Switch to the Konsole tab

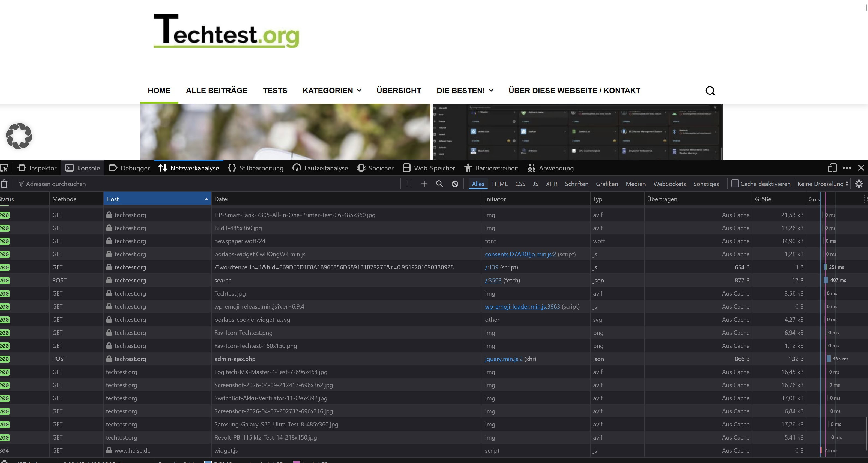click(83, 168)
